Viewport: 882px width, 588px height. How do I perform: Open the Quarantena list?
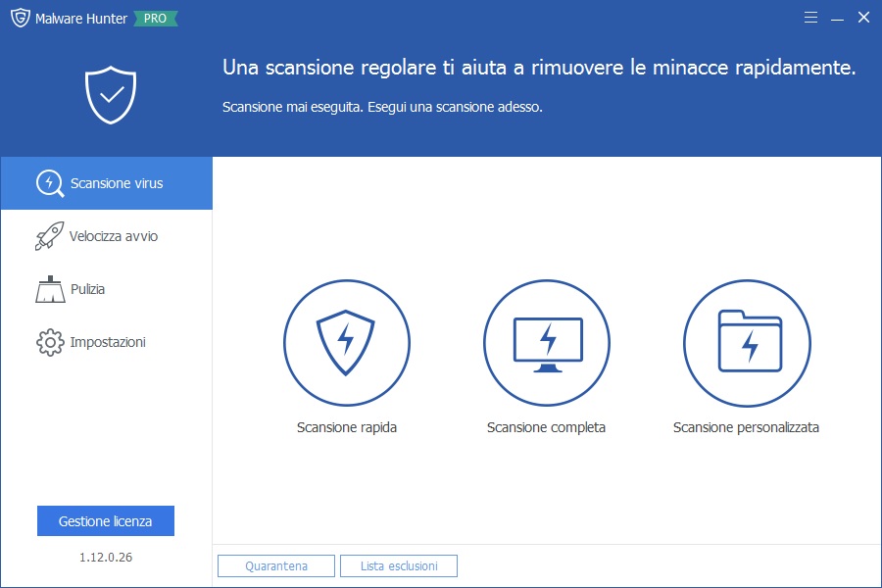[x=276, y=566]
